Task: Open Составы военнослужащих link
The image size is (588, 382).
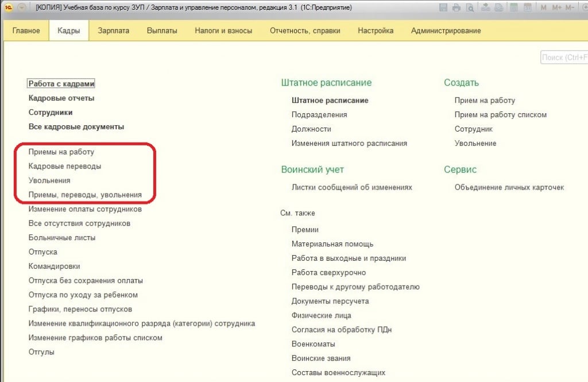Action: [339, 373]
